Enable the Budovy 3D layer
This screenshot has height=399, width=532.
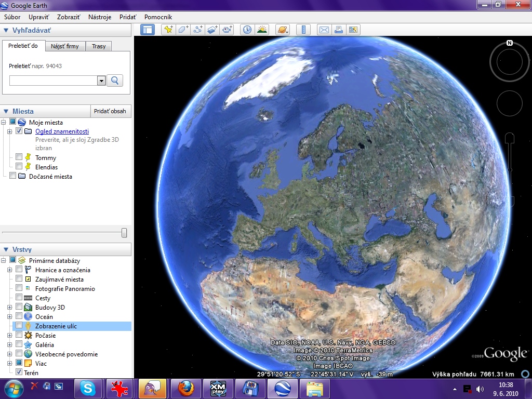(19, 307)
